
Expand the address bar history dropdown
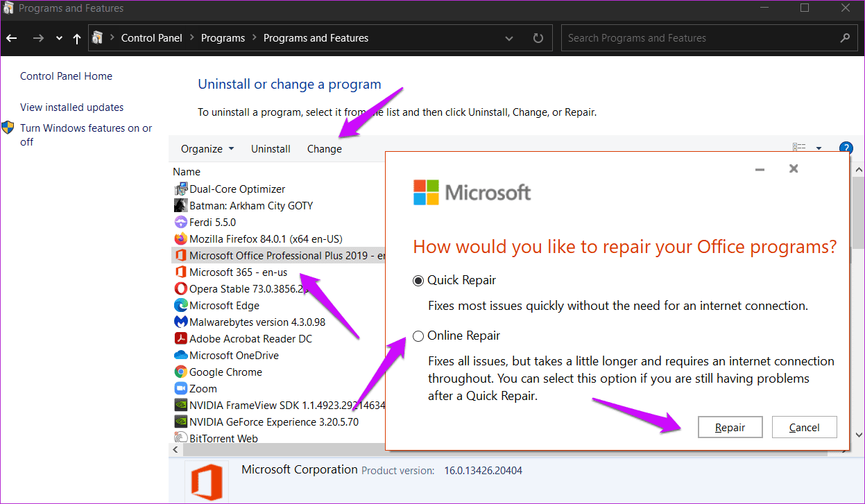(509, 38)
